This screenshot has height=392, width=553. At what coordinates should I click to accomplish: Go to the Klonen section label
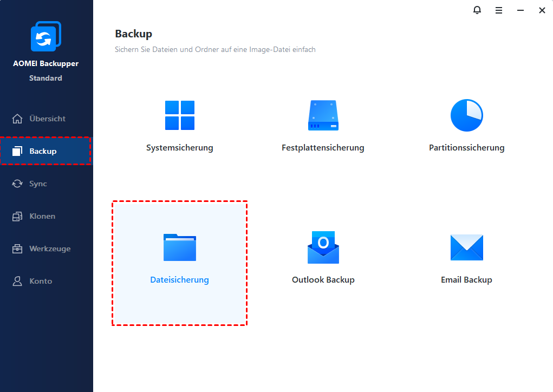tap(42, 216)
